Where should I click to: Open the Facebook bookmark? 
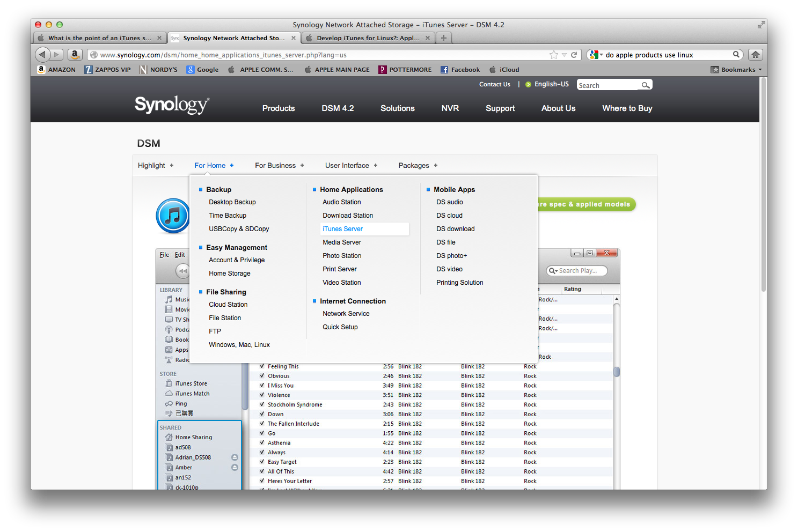pyautogui.click(x=460, y=70)
